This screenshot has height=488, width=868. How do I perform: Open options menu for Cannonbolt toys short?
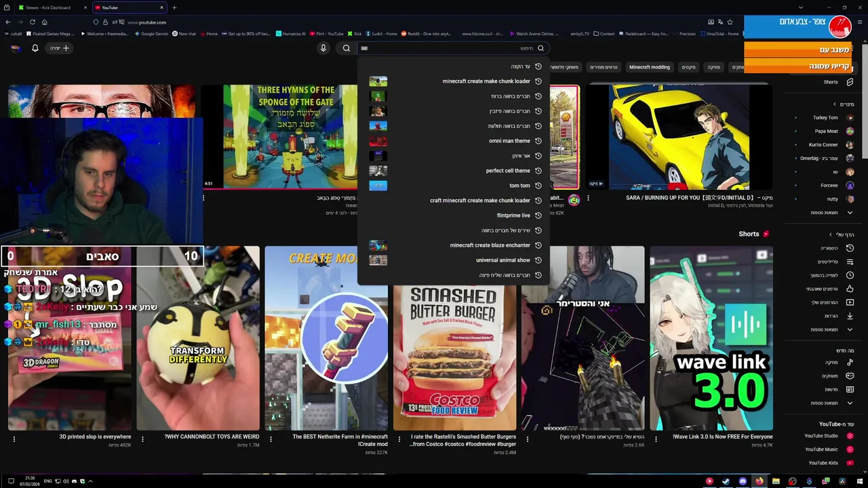tap(142, 439)
